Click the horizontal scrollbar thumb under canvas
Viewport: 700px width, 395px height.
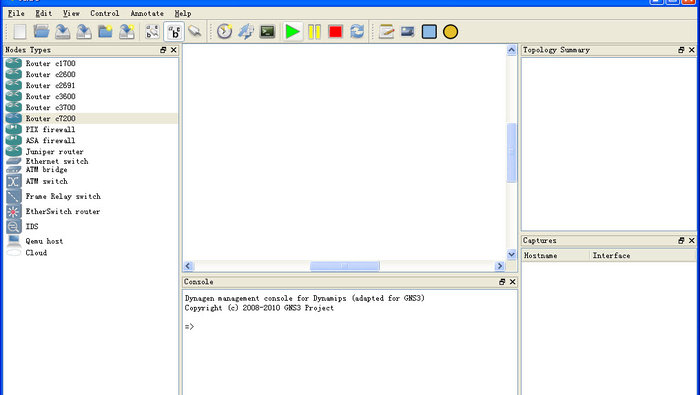point(345,266)
